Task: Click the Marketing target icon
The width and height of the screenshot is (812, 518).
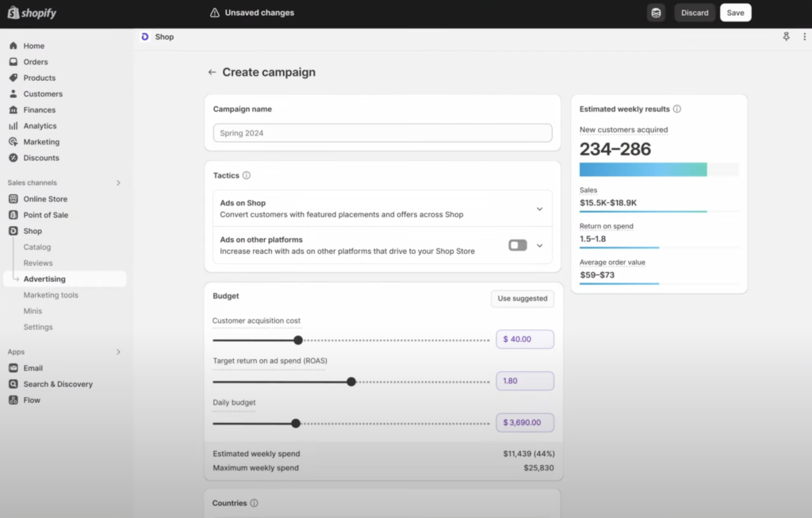Action: point(13,142)
